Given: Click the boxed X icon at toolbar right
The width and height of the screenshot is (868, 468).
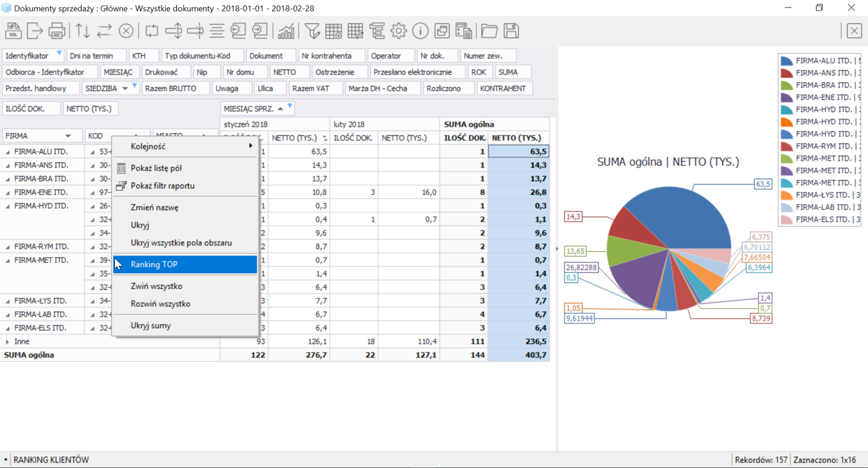Looking at the screenshot, I should point(854,31).
